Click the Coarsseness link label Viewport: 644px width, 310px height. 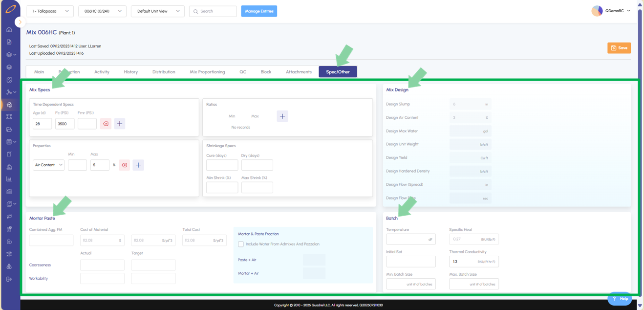point(40,265)
